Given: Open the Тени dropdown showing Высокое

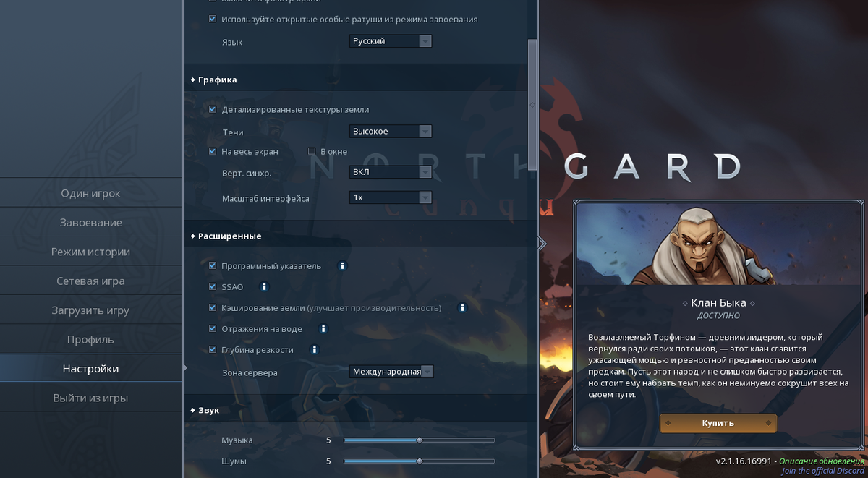Looking at the screenshot, I should 391,131.
